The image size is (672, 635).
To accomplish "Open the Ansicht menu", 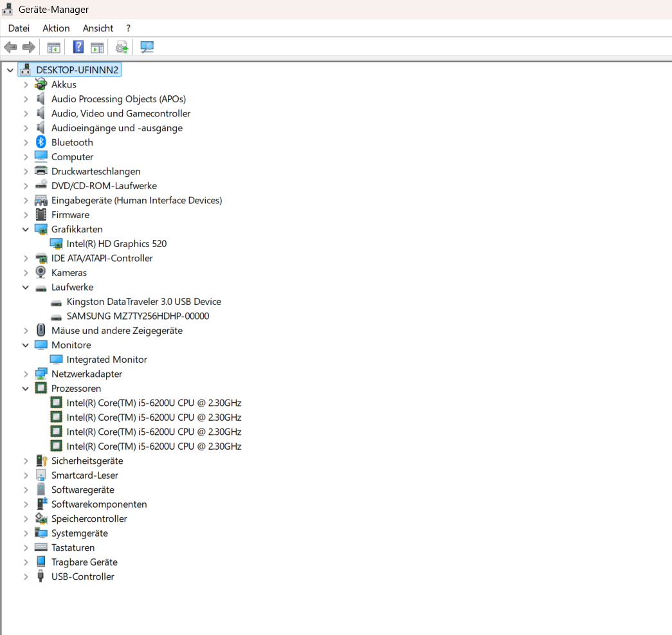I will point(98,28).
